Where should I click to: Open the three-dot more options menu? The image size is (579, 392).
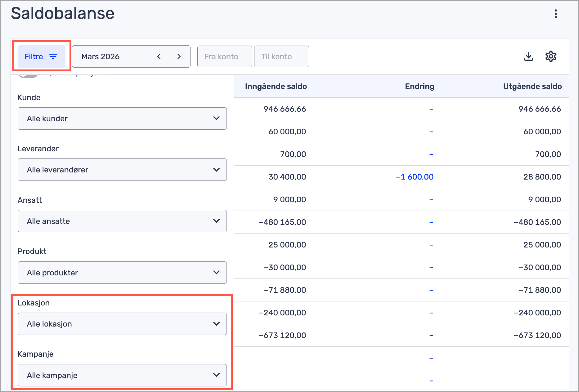point(556,14)
